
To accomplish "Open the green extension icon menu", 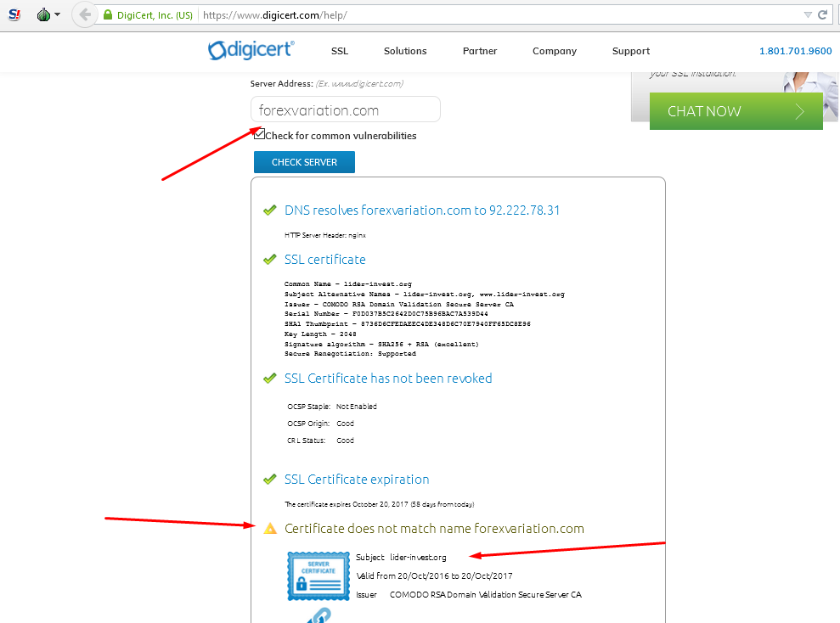I will coord(43,15).
